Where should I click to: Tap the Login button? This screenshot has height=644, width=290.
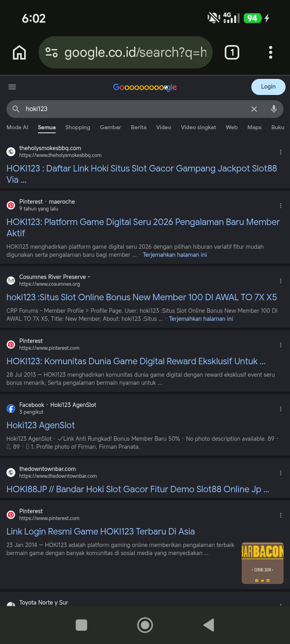(x=268, y=87)
